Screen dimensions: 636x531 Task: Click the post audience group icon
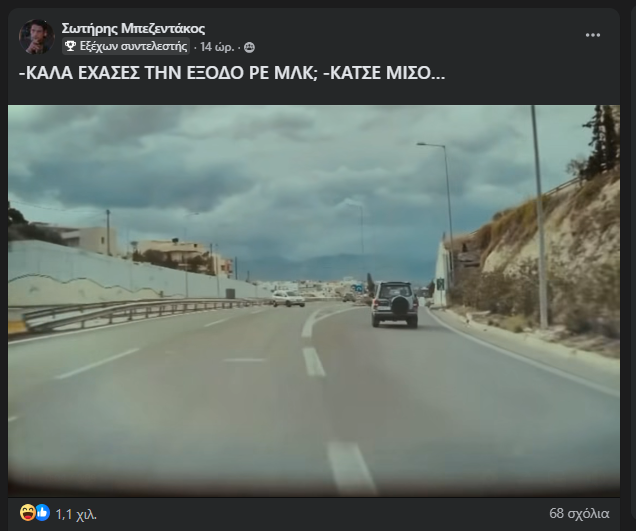tap(249, 47)
